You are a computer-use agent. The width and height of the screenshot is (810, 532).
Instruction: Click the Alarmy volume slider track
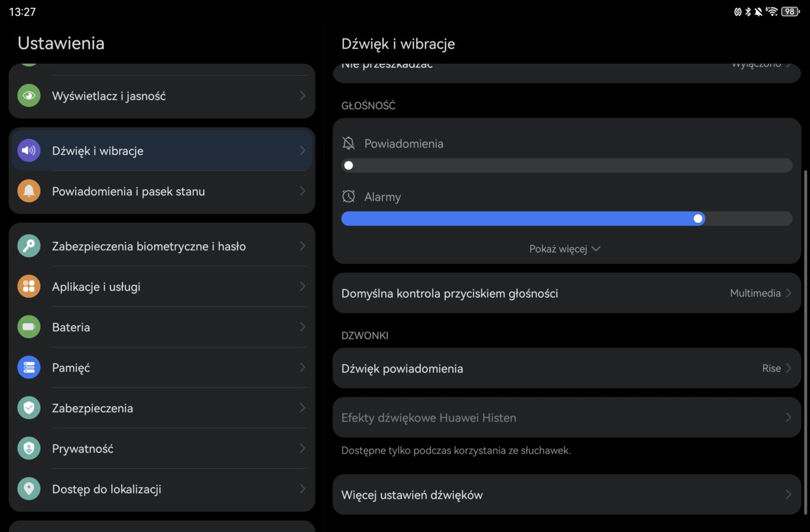[566, 219]
